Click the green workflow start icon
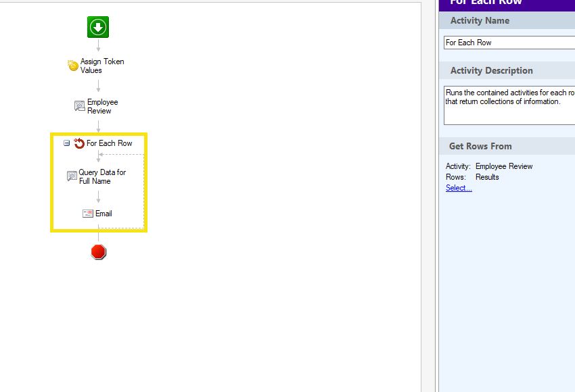 pos(98,27)
